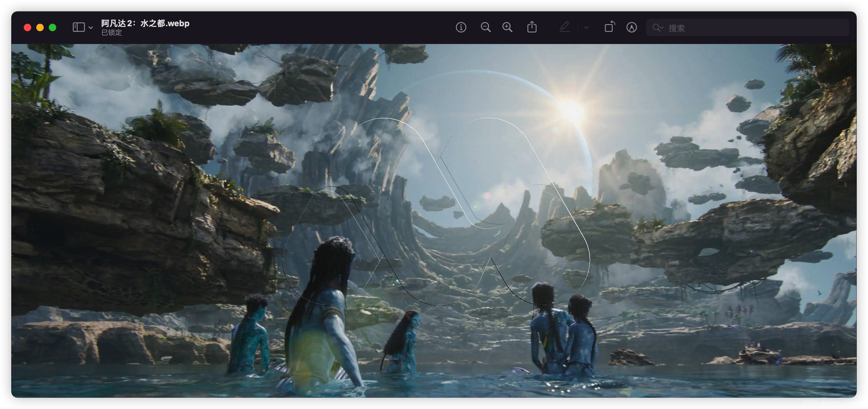Click the bright sun in the image

(x=571, y=109)
